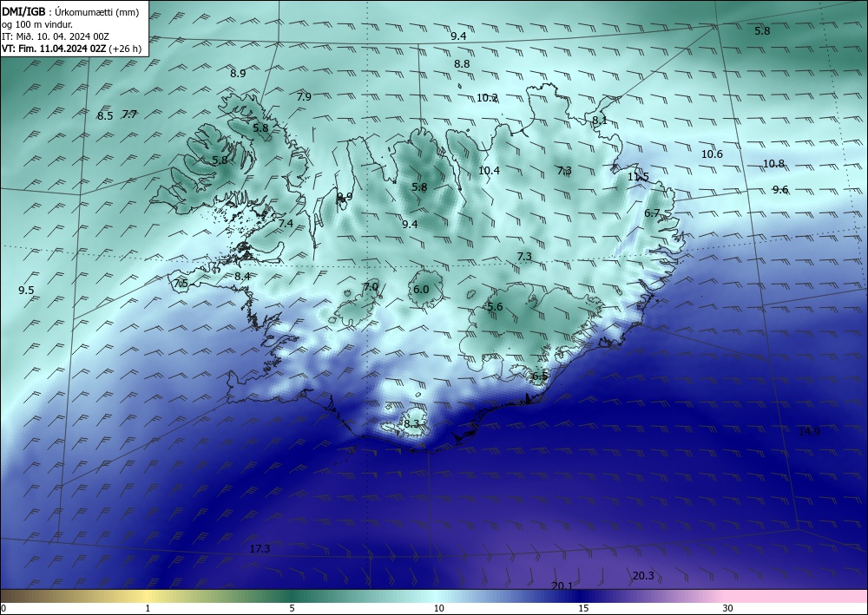Click the map value "20.1"
Image resolution: width=868 pixels, height=615 pixels.
(x=562, y=586)
